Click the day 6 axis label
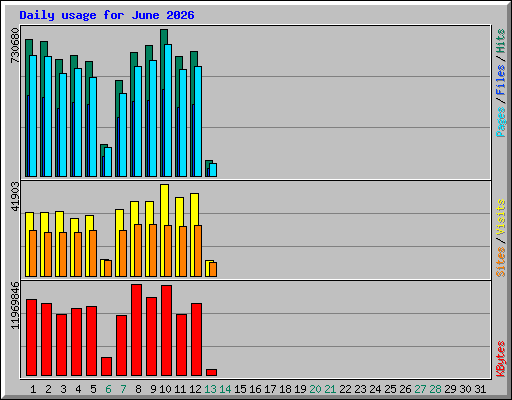512x400 pixels. pyautogui.click(x=108, y=389)
